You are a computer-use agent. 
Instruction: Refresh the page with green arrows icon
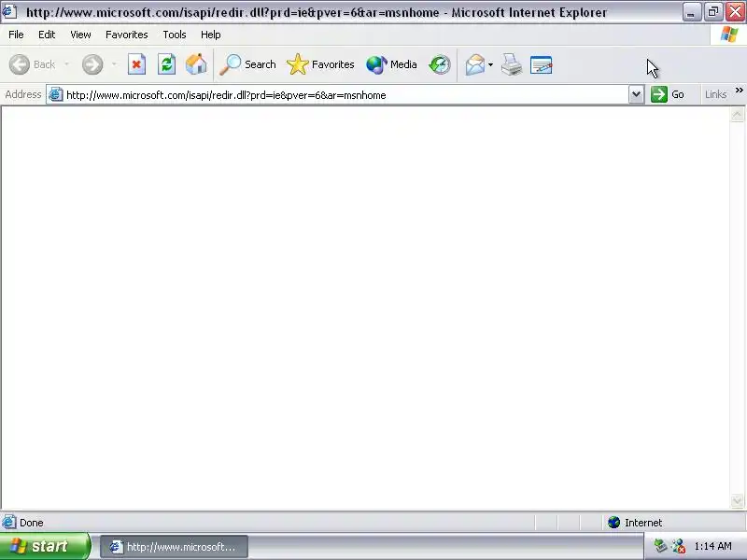point(167,64)
